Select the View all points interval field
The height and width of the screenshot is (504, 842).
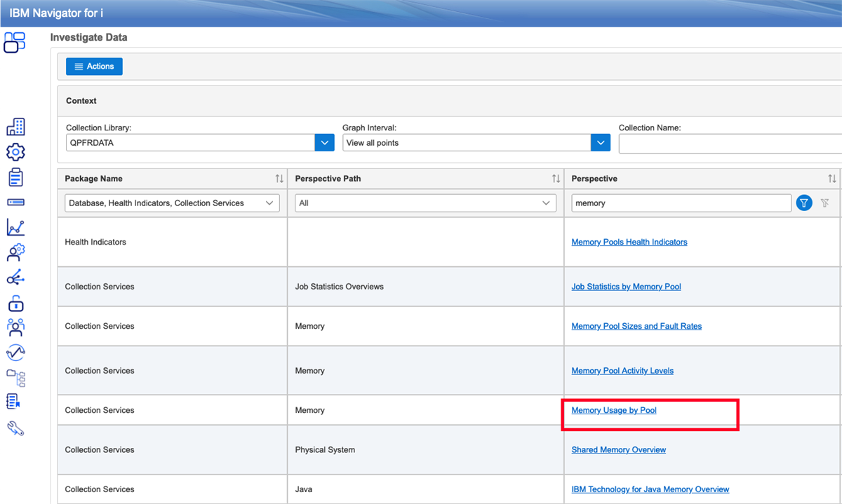pyautogui.click(x=467, y=142)
